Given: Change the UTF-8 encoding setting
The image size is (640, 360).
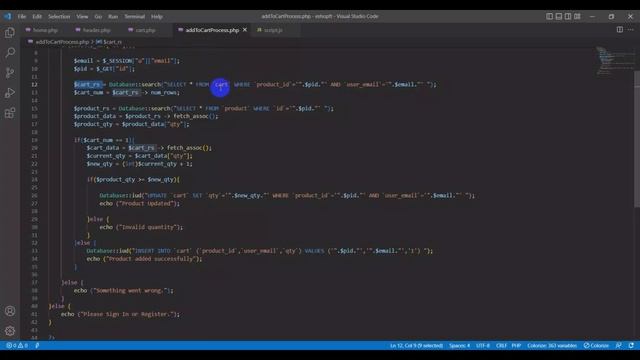Looking at the screenshot, I should coord(483,345).
